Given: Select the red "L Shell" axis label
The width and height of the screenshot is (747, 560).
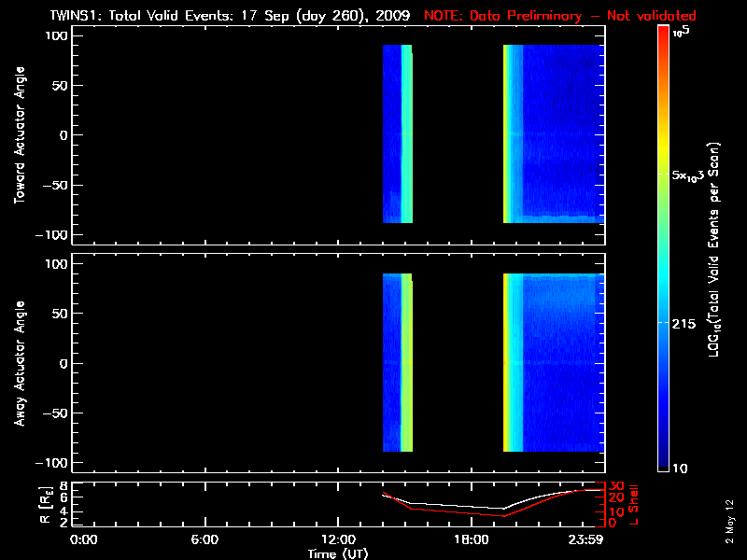Looking at the screenshot, I should [x=634, y=504].
